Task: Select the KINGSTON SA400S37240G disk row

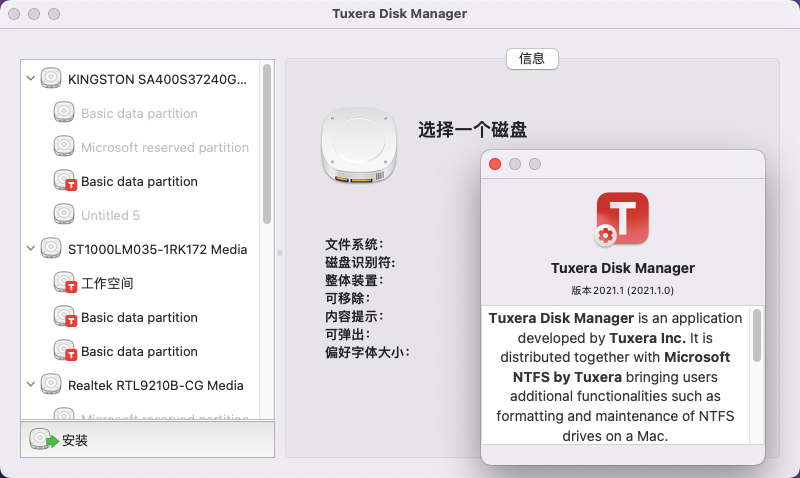Action: coord(141,79)
